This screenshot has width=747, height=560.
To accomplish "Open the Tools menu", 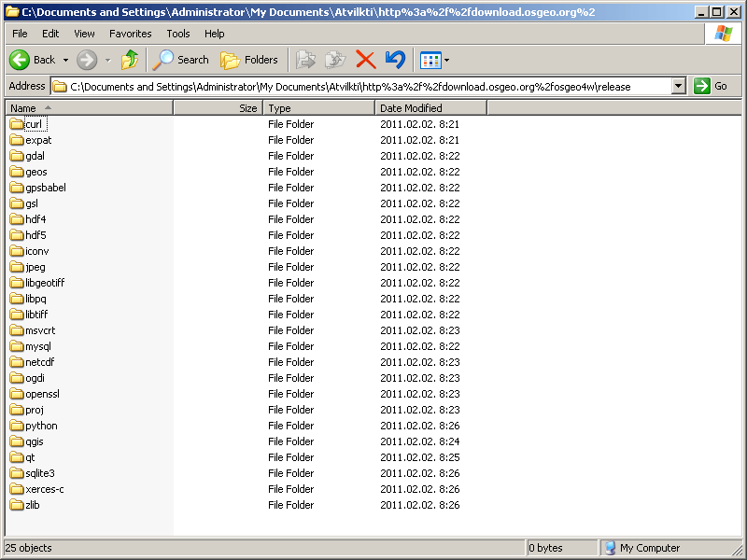I will (178, 34).
